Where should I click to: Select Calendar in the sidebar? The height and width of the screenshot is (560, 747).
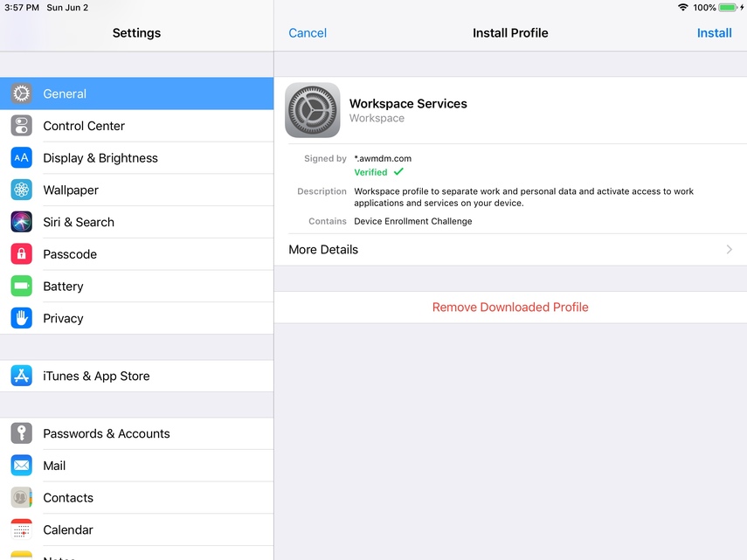pyautogui.click(x=68, y=529)
